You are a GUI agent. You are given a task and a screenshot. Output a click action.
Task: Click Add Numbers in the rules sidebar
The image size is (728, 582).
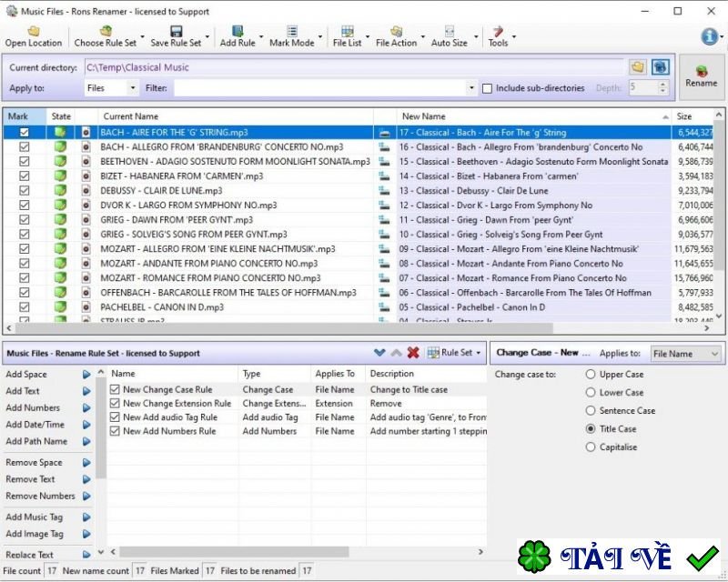point(33,407)
